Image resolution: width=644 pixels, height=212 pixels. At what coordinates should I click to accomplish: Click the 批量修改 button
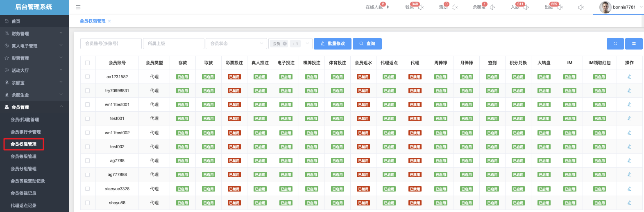pyautogui.click(x=332, y=43)
